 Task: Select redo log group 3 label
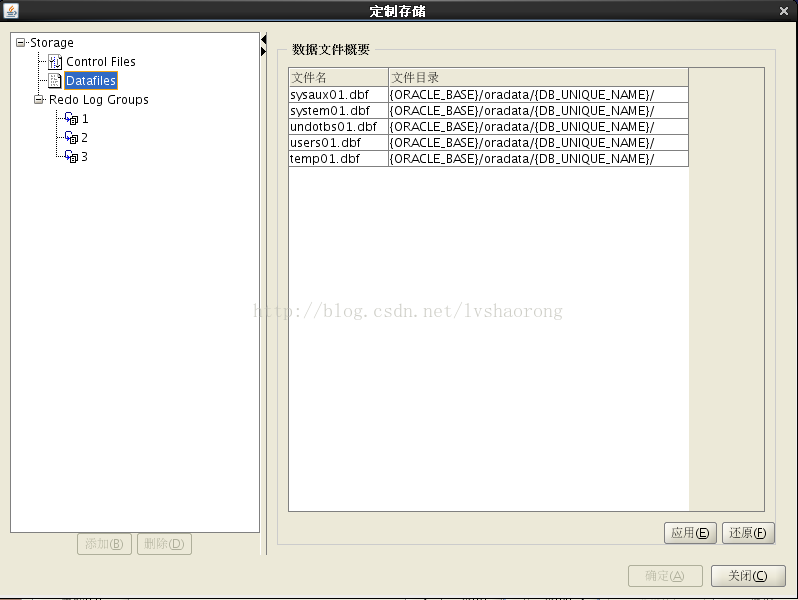[84, 157]
